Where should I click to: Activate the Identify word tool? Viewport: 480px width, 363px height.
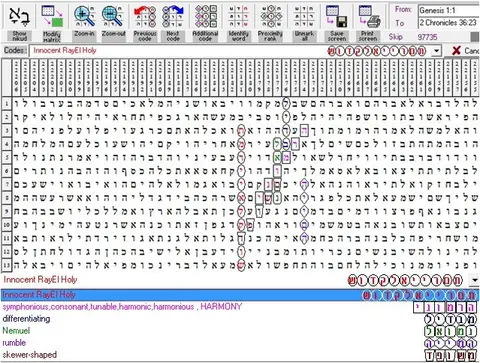pyautogui.click(x=238, y=22)
